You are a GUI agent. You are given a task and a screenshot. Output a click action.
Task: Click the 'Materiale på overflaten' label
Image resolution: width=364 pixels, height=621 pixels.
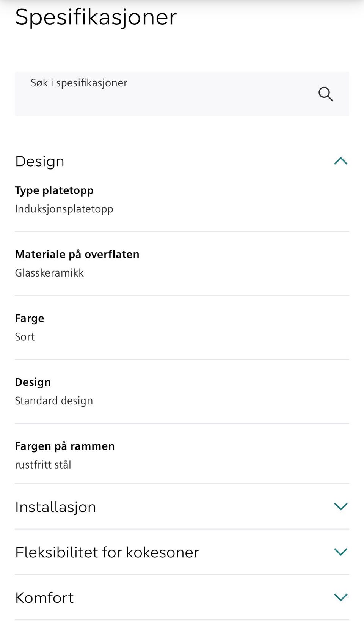pos(77,254)
